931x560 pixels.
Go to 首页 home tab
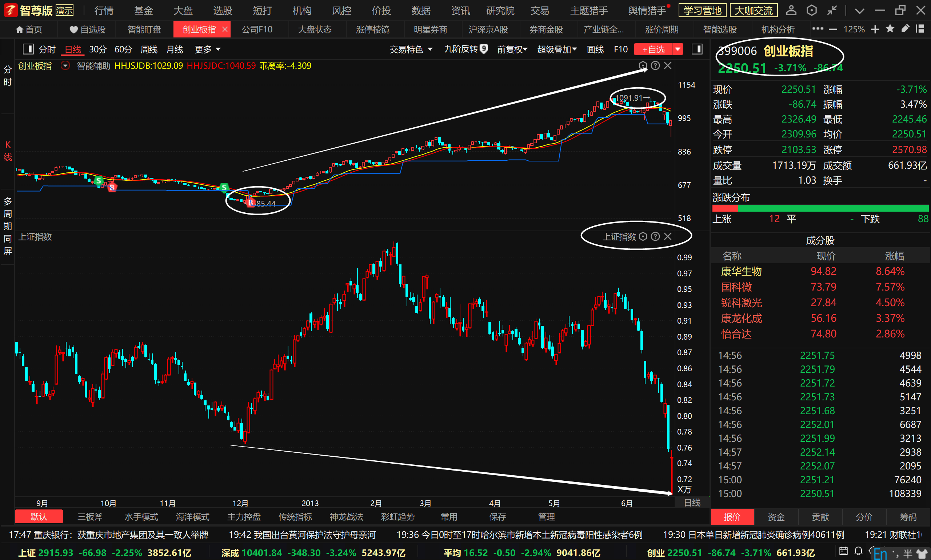29,29
